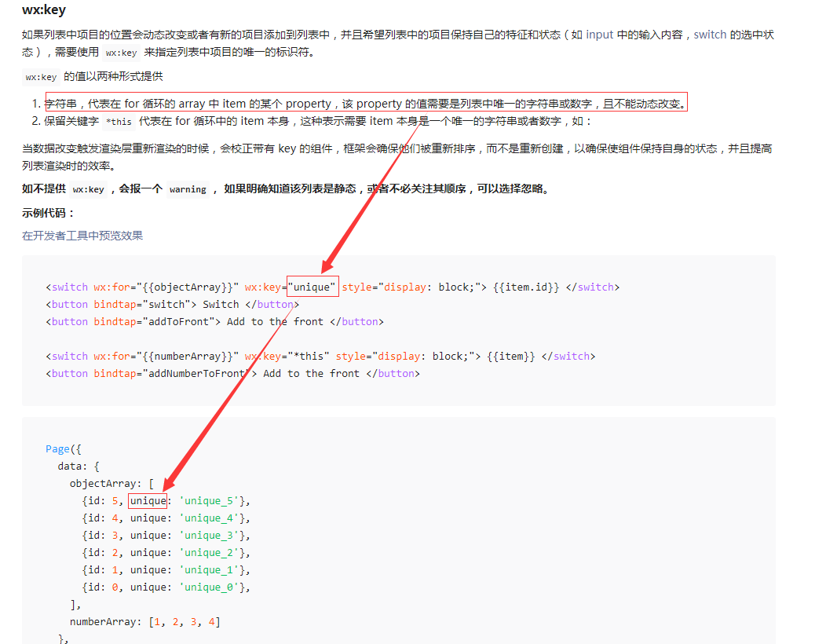The height and width of the screenshot is (644, 826).
Task: Click the inline warning code label
Action: pos(188,189)
